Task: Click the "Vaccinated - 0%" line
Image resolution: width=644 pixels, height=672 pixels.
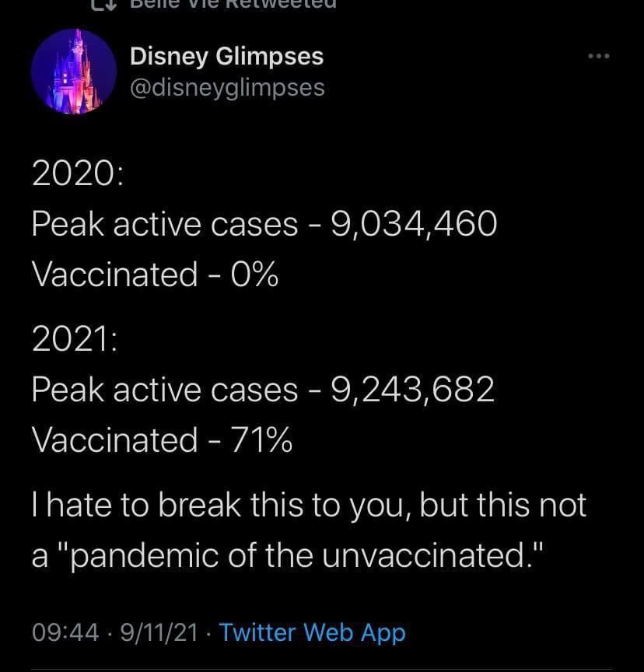Action: pos(155,274)
